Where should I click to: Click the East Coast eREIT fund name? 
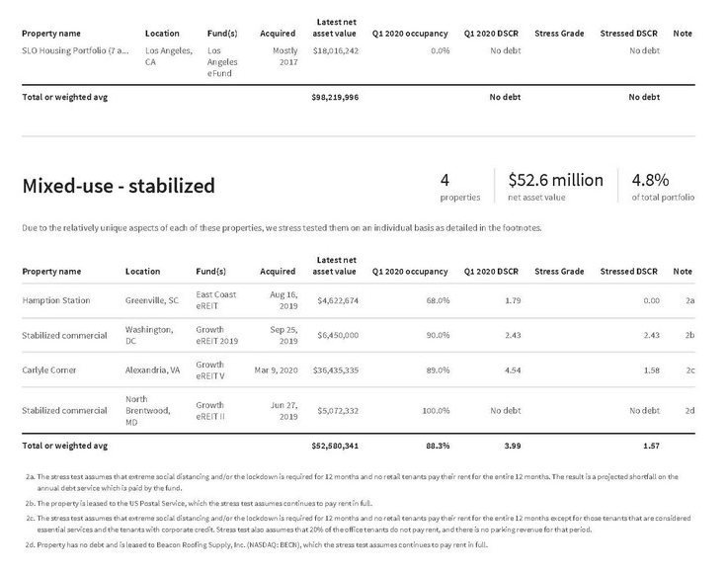[215, 300]
